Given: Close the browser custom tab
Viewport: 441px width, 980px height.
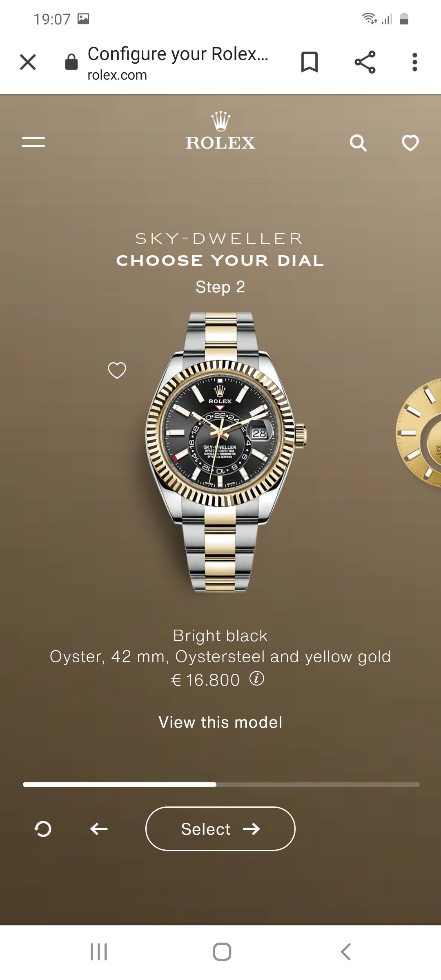Looking at the screenshot, I should click(28, 62).
